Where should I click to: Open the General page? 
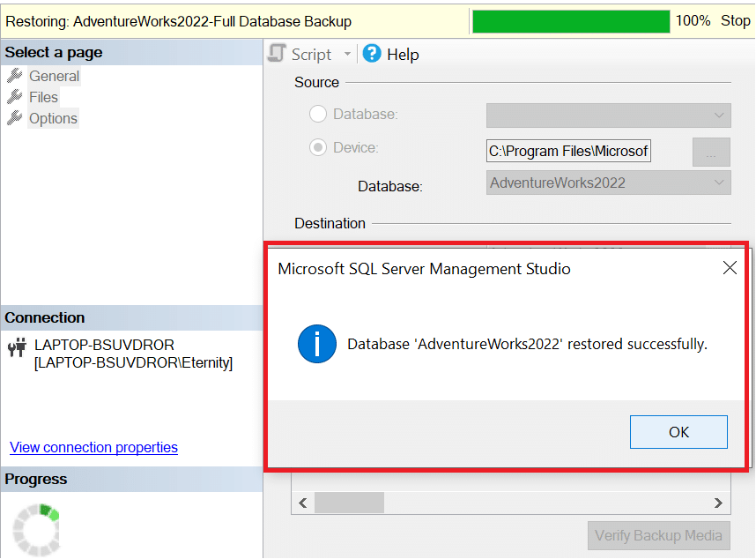point(54,76)
